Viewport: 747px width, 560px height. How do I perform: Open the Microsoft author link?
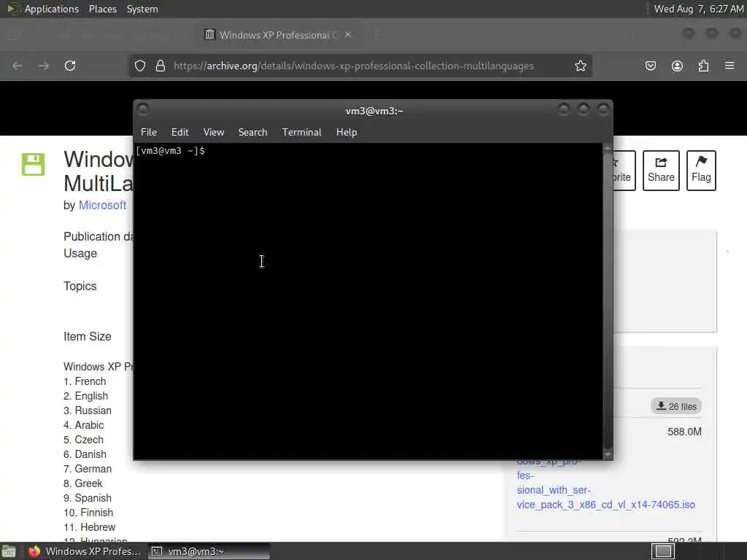[102, 205]
